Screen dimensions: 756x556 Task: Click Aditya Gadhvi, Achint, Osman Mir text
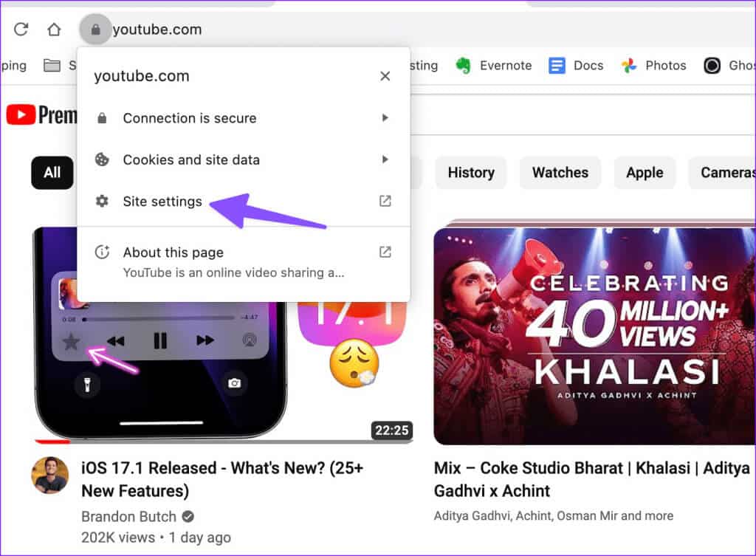tap(554, 515)
